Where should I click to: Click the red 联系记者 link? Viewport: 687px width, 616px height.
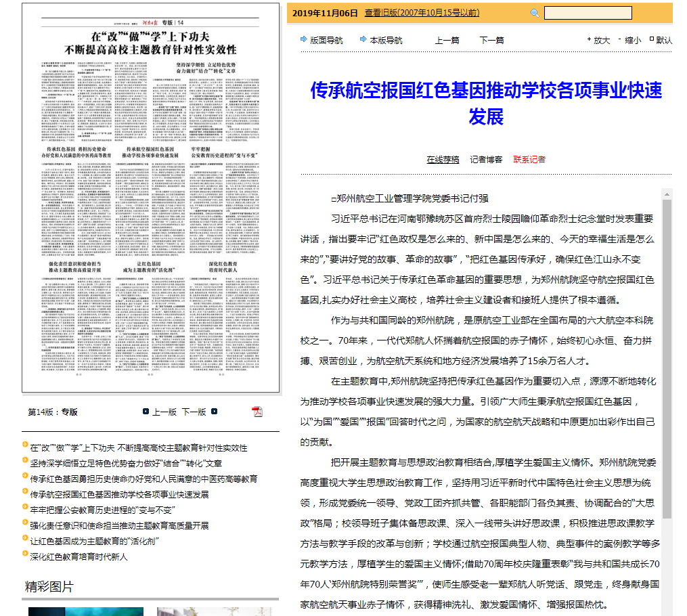529,160
